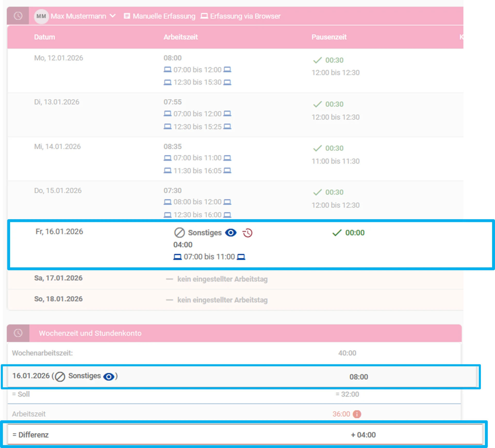
Task: Click the MM avatar of Max Mustermann
Action: click(41, 16)
